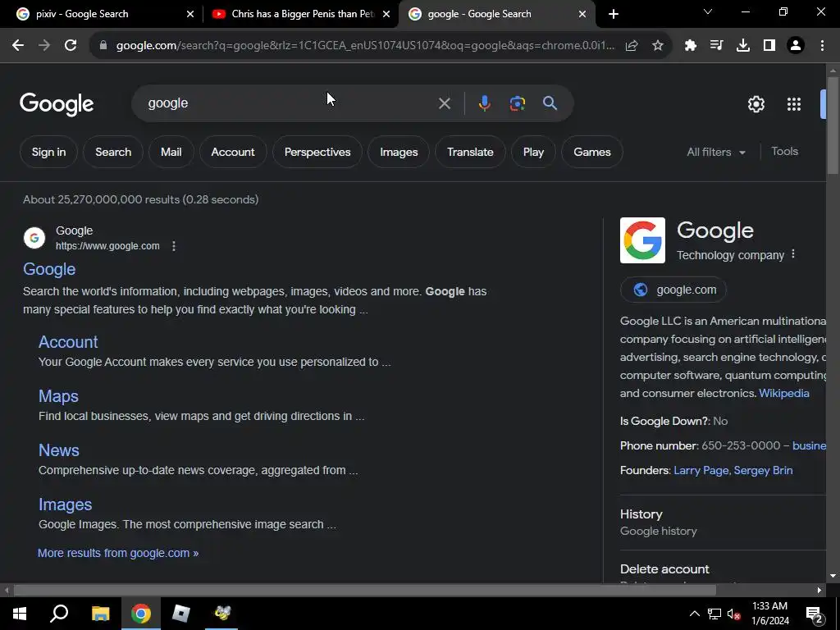Search by image with Google Lens icon
This screenshot has width=840, height=630.
[517, 103]
